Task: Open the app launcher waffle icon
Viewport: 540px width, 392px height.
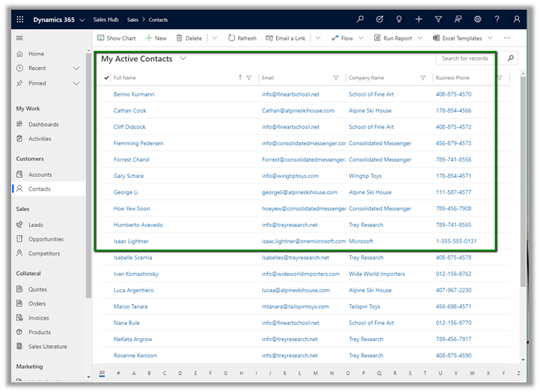Action: point(20,19)
